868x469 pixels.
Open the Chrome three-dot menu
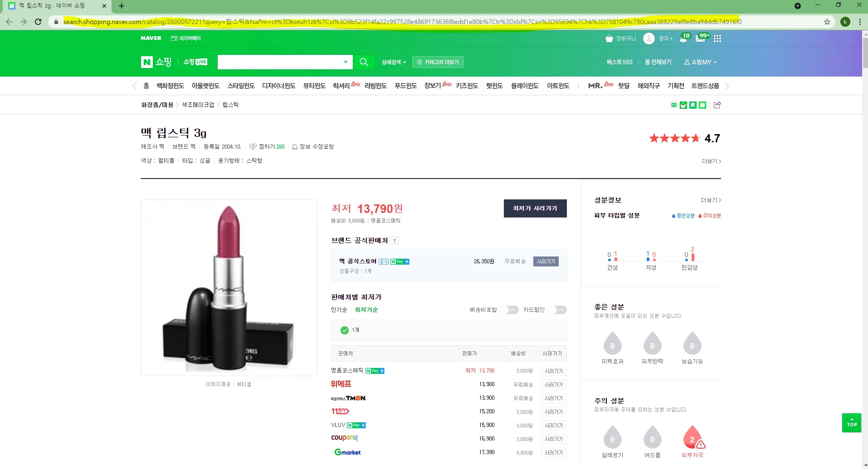[x=860, y=22]
